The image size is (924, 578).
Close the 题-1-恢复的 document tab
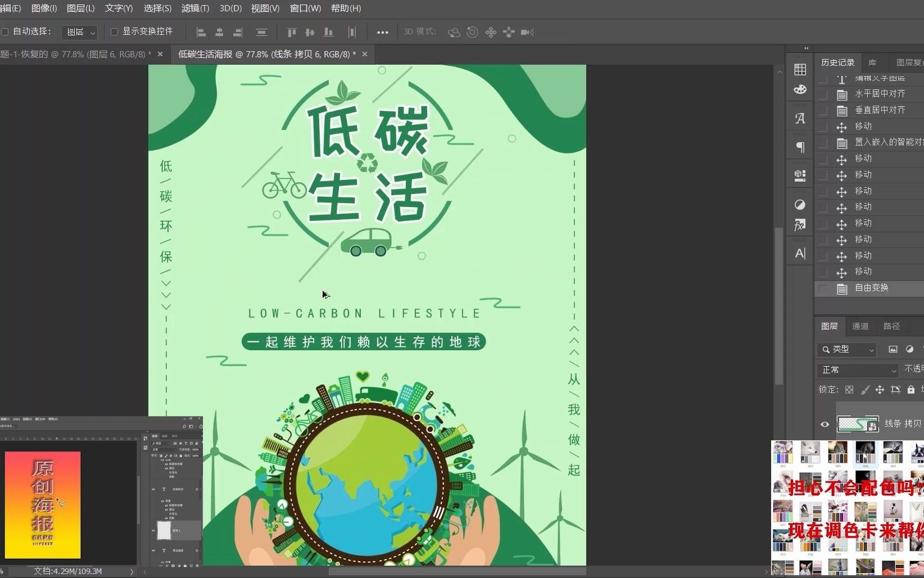pos(160,55)
